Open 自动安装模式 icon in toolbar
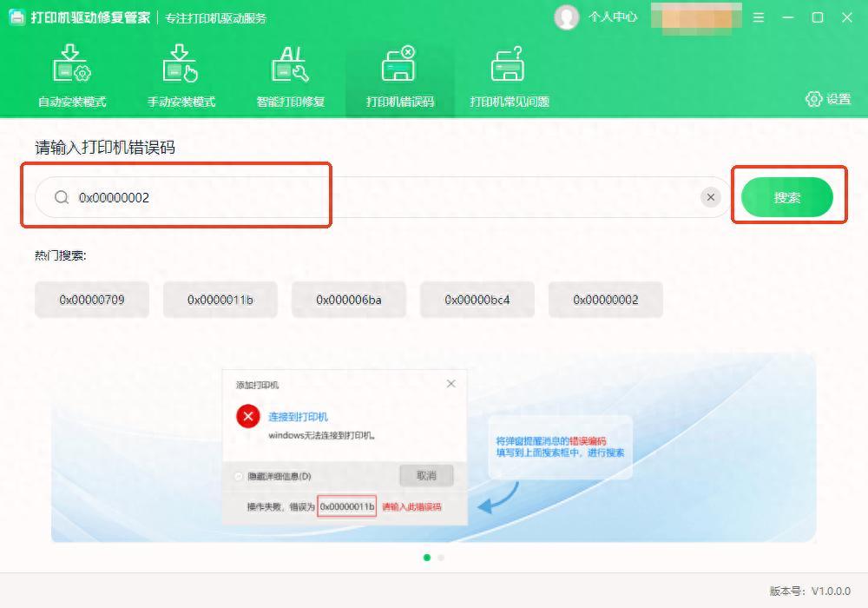The image size is (868, 608). click(72, 65)
